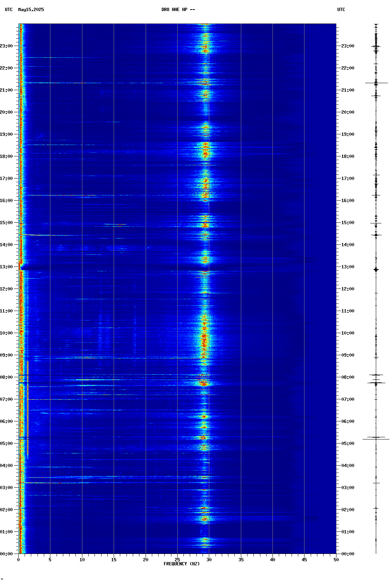The height and width of the screenshot is (583, 392).
Task: Select 01:00 on the left time axis
Action: [x=6, y=532]
